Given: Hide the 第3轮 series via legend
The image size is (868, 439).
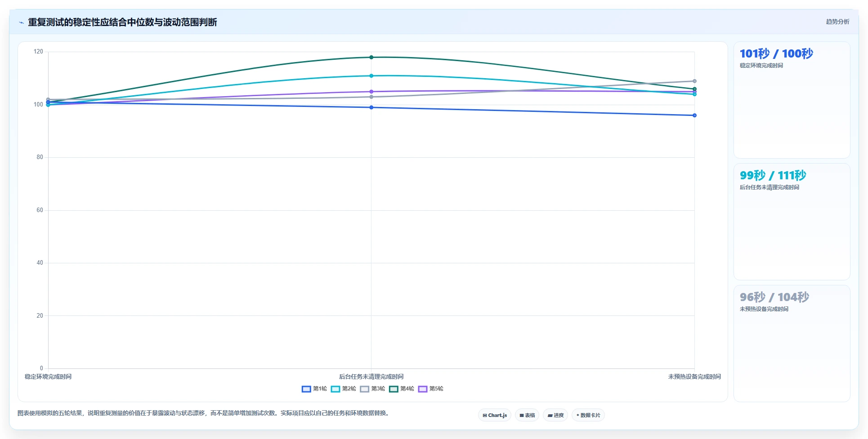Looking at the screenshot, I should pyautogui.click(x=372, y=389).
